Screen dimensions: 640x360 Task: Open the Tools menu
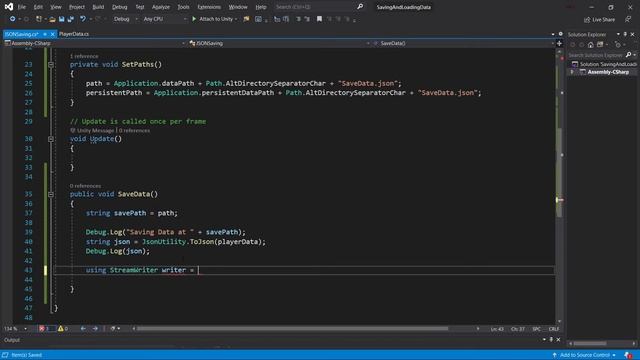coord(183,7)
